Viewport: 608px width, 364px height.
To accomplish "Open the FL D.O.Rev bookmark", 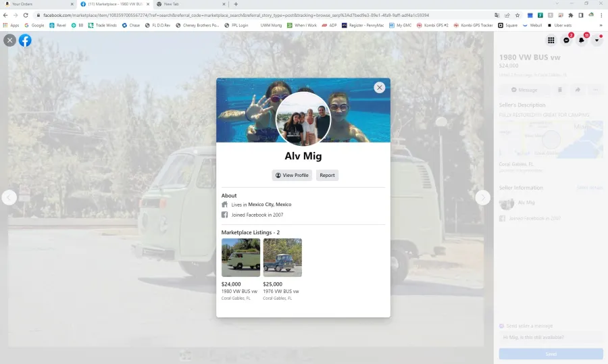I will pos(157,25).
